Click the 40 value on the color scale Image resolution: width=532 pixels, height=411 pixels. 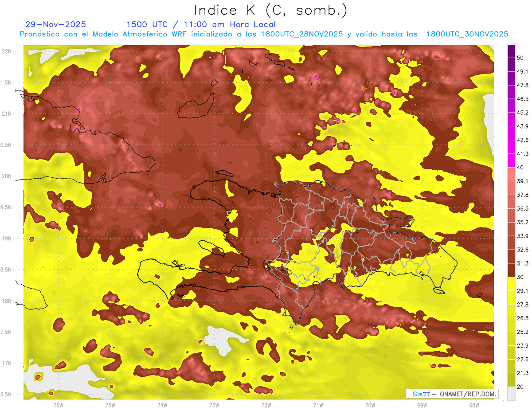(x=520, y=167)
